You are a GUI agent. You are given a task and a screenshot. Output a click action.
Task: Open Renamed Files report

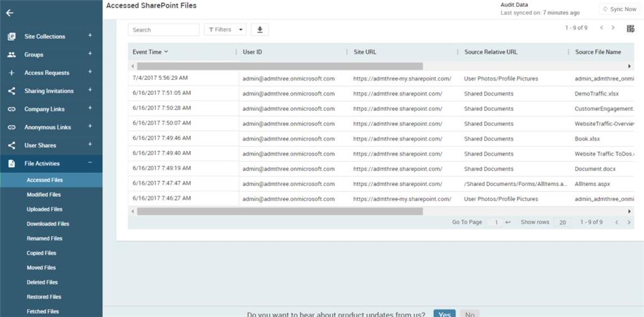point(45,238)
